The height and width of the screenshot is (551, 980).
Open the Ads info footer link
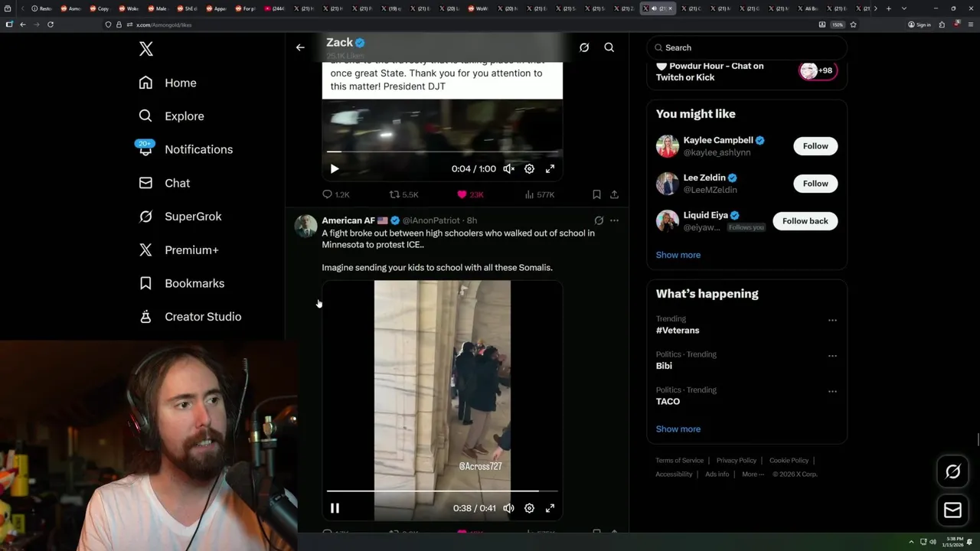coord(717,474)
